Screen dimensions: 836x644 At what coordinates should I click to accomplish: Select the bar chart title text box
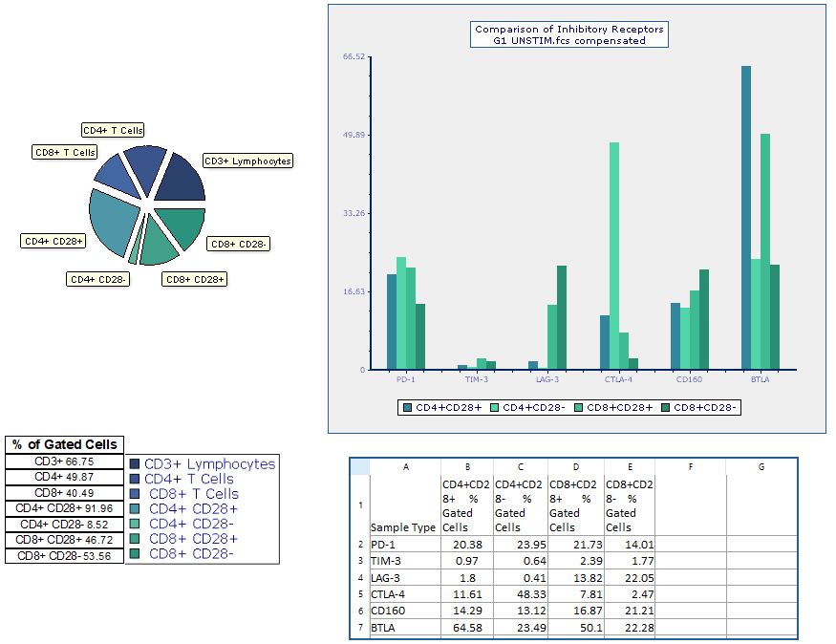(569, 34)
